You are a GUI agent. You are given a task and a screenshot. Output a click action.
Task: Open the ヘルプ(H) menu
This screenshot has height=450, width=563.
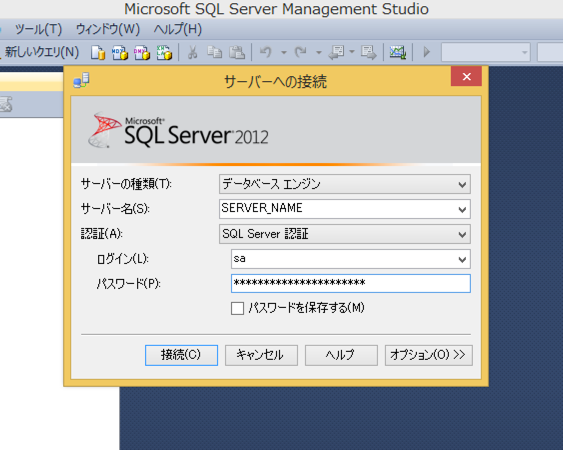(178, 29)
